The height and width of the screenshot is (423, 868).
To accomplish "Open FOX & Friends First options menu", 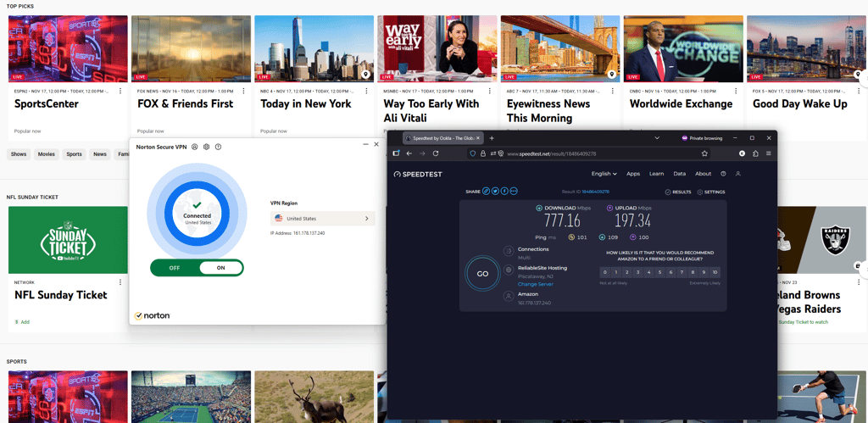I will point(243,91).
